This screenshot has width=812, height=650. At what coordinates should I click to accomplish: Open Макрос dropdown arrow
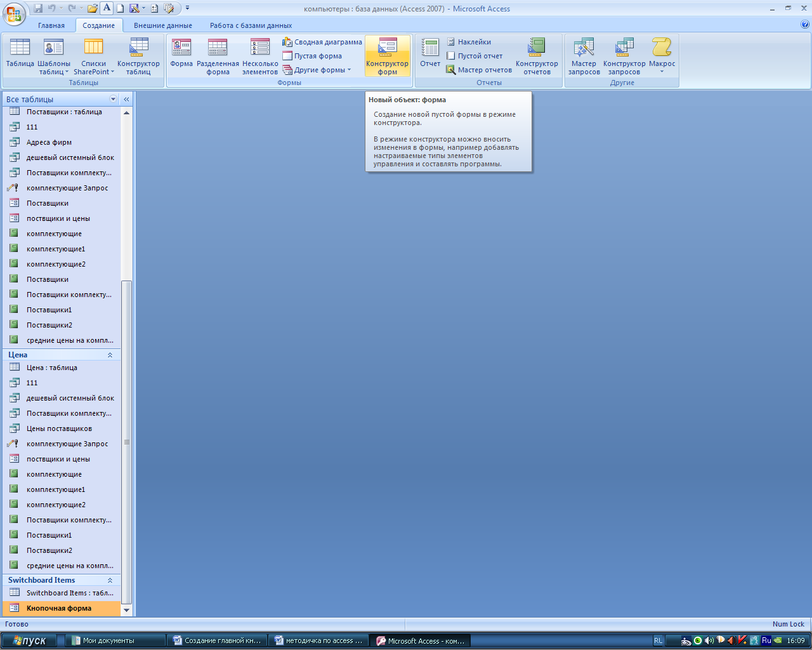click(662, 72)
